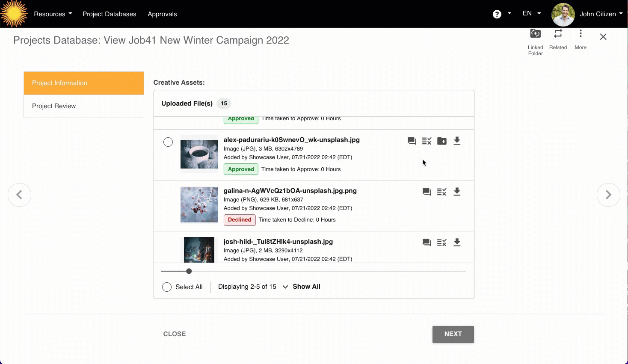
Task: Toggle the Select All radio button
Action: (x=167, y=287)
